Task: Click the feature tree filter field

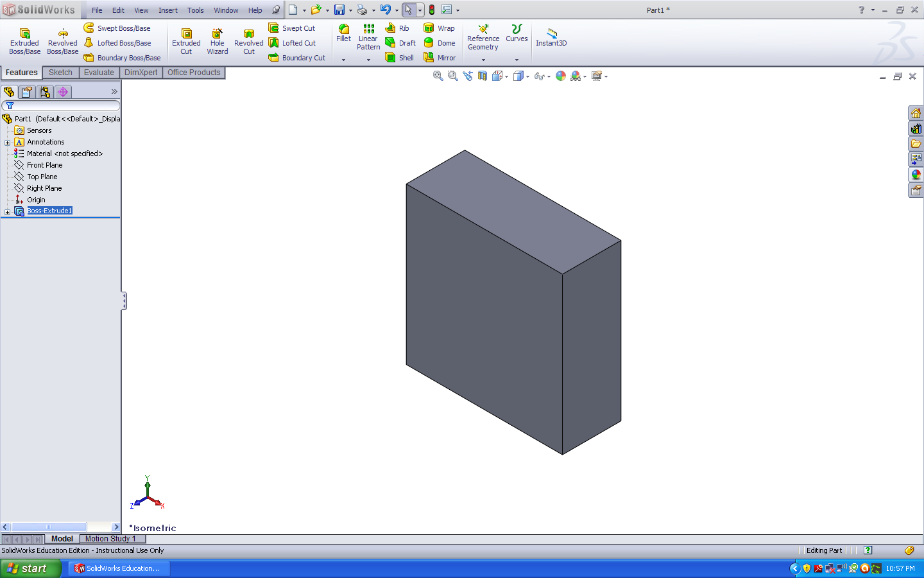Action: point(64,105)
